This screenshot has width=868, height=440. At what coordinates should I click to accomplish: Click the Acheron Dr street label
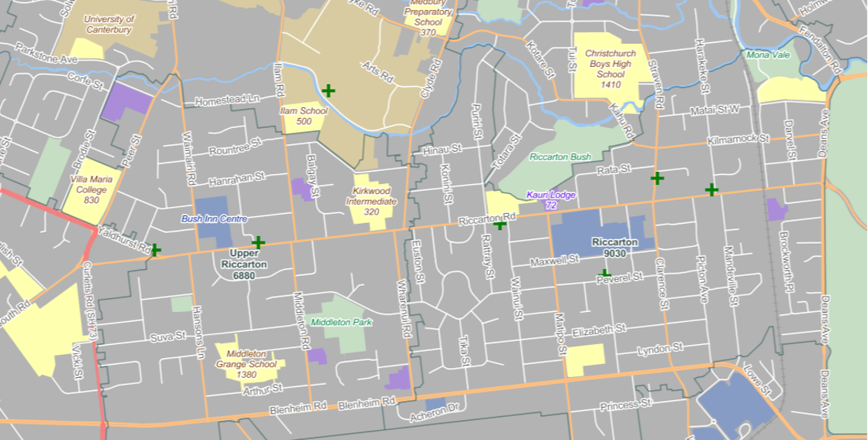tap(434, 412)
